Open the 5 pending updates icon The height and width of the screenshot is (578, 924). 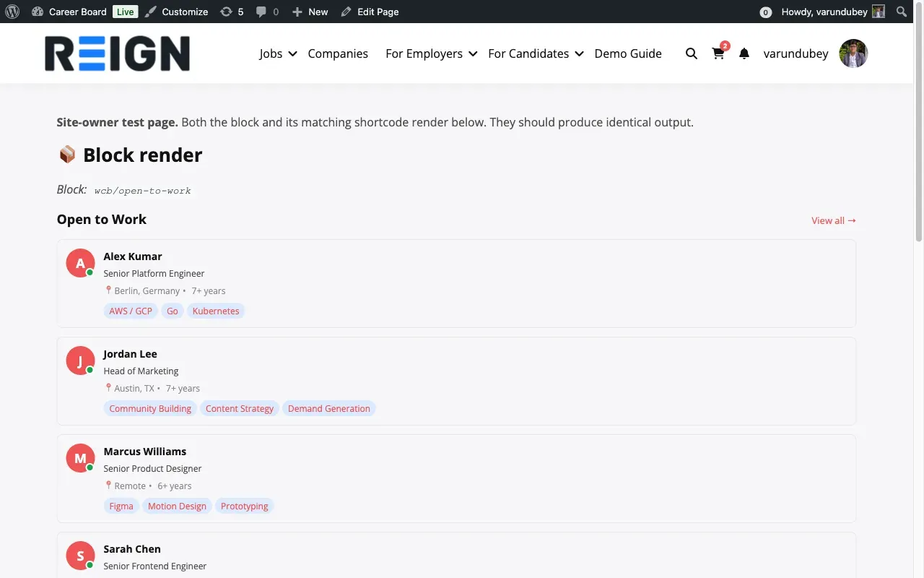226,12
